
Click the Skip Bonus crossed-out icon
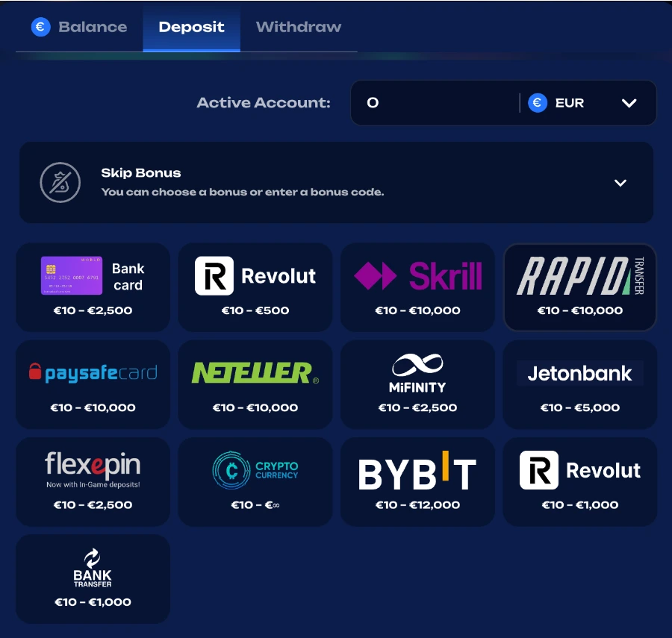point(60,182)
